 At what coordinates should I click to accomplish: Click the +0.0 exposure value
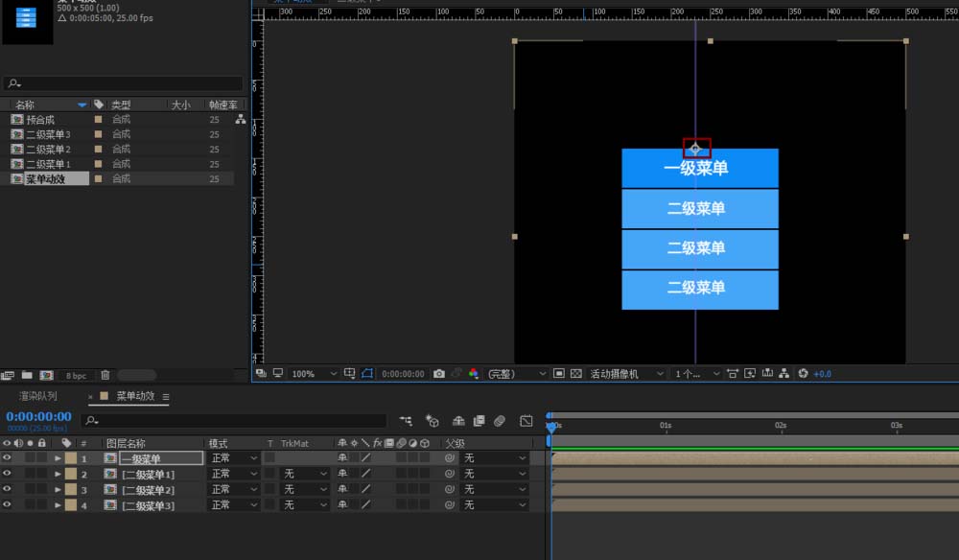pyautogui.click(x=822, y=374)
